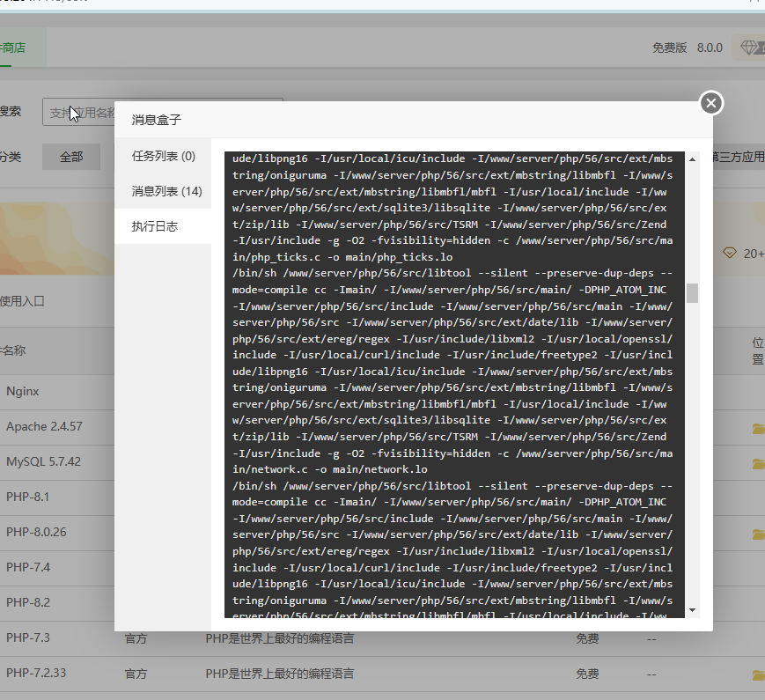Viewport: 765px width, 700px height.
Task: Close the 消息盒子 dialog with the X icon
Action: coord(710,103)
